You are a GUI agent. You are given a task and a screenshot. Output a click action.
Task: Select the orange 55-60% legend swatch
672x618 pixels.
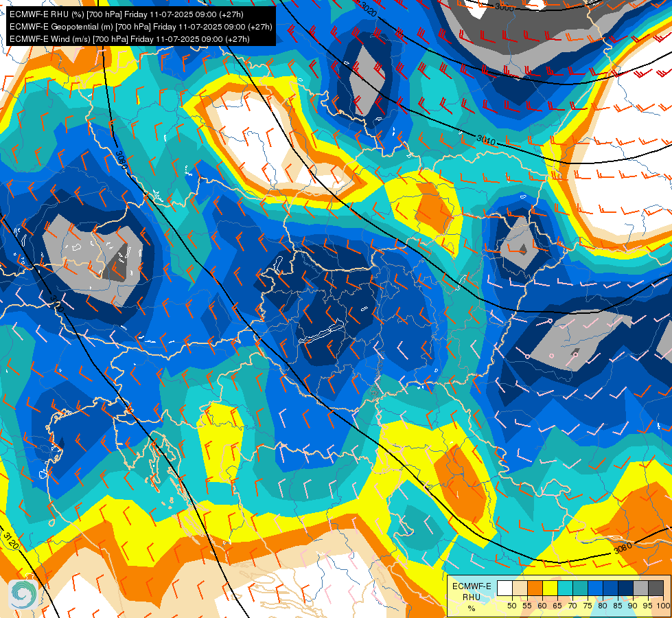(535, 588)
